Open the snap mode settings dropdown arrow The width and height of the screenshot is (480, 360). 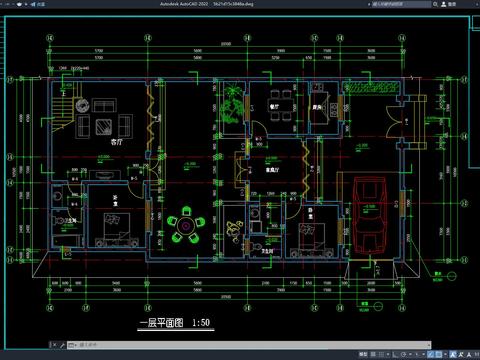388,354
